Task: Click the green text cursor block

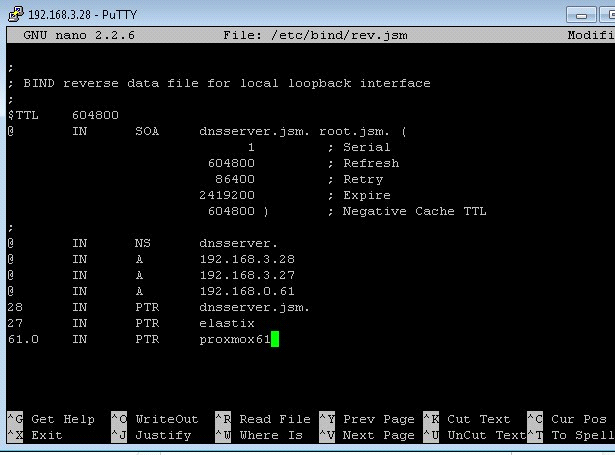Action: tap(275, 339)
